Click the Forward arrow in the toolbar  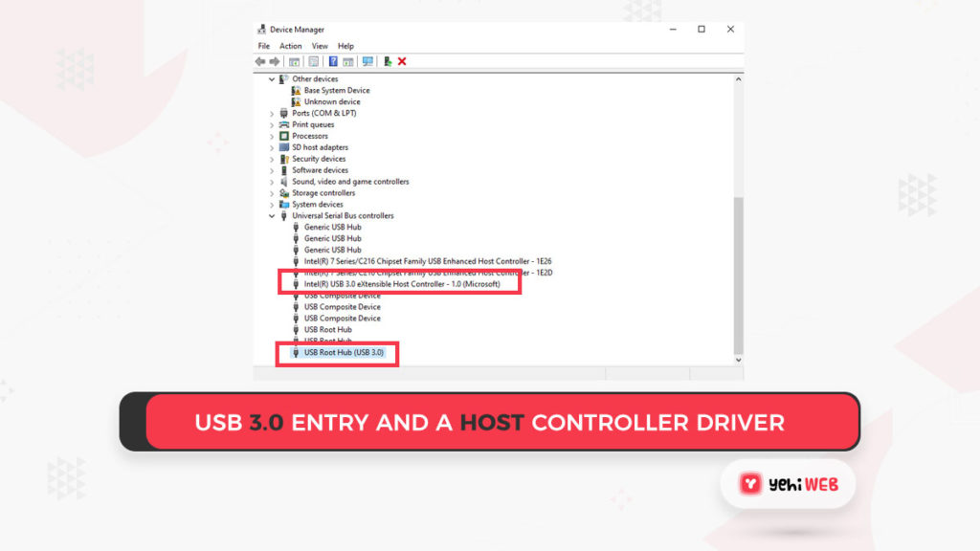pyautogui.click(x=273, y=61)
